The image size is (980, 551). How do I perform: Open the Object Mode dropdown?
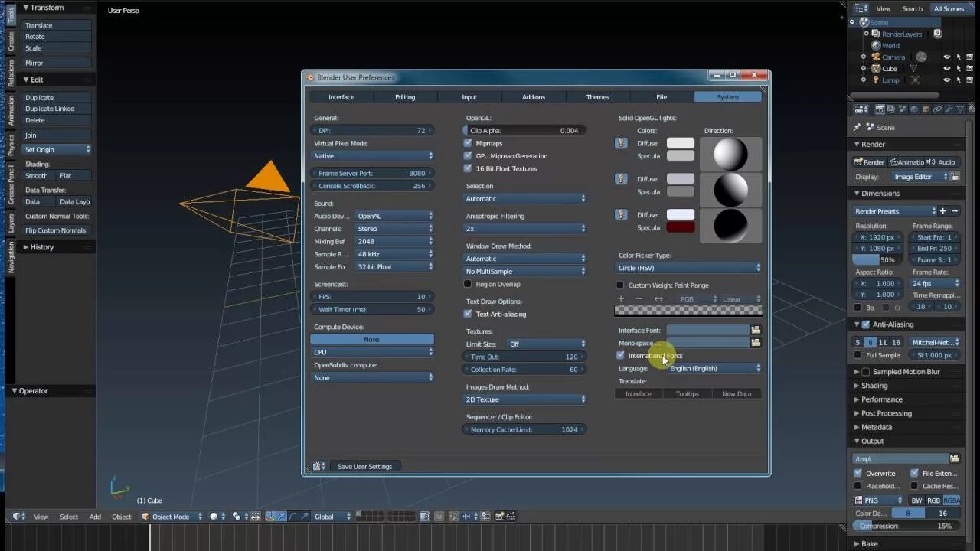click(172, 517)
